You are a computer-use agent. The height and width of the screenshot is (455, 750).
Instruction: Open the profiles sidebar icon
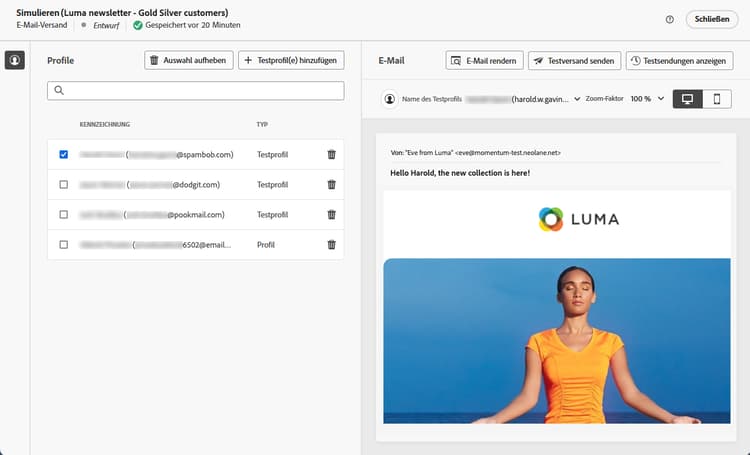tap(15, 60)
